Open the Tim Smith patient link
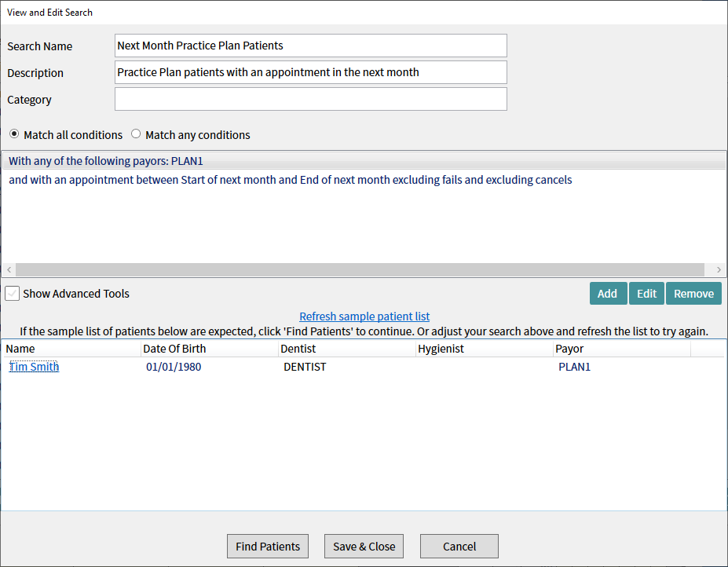Screen dimensions: 728x567 click(34, 367)
